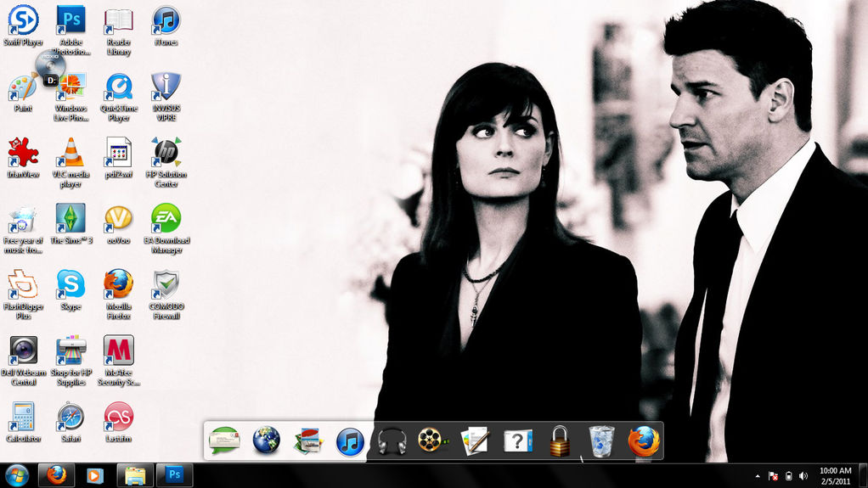The width and height of the screenshot is (868, 488).
Task: Open the Windows Start menu
Action: click(x=17, y=475)
